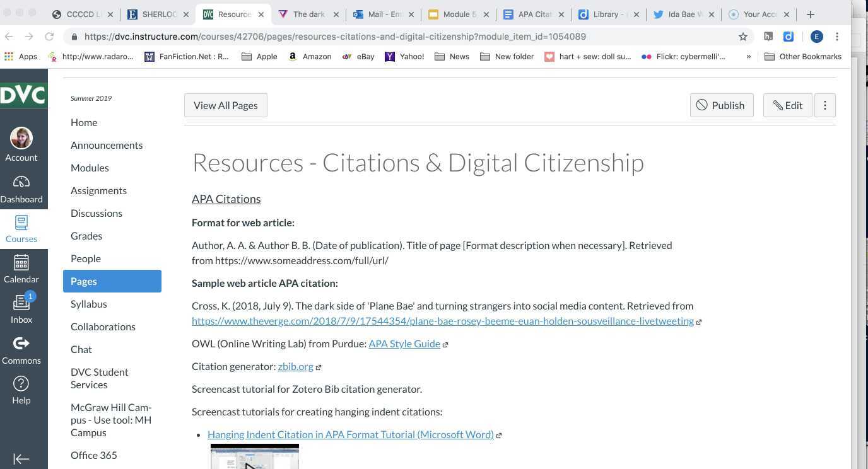Play the hanging indent tutorial video thumbnail

click(x=254, y=457)
